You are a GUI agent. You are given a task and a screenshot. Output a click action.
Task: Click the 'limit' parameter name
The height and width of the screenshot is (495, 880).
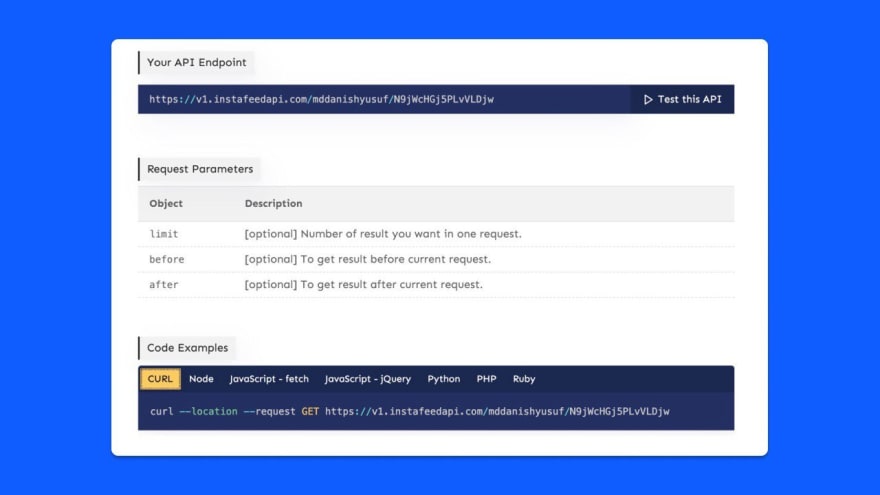coord(163,234)
